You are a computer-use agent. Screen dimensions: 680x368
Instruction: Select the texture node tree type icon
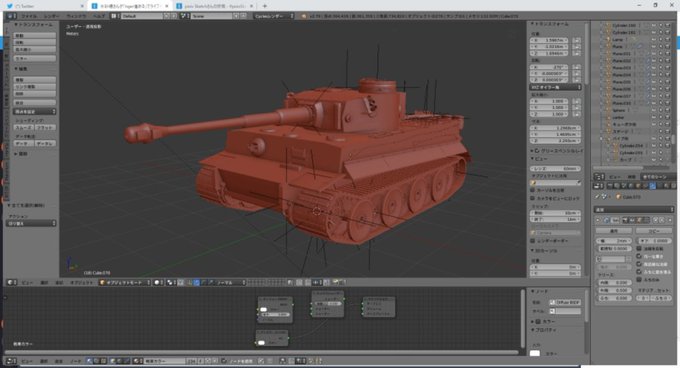coord(104,361)
